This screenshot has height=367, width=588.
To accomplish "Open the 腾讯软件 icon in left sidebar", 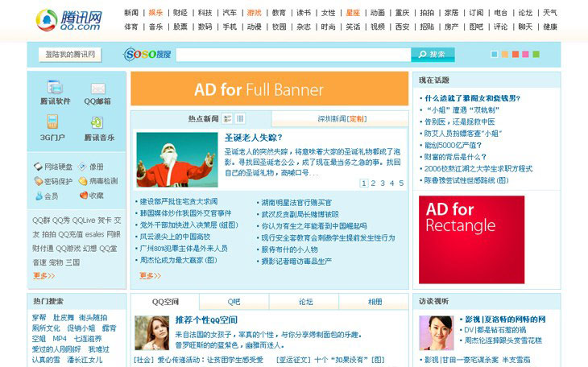I will 55,87.
